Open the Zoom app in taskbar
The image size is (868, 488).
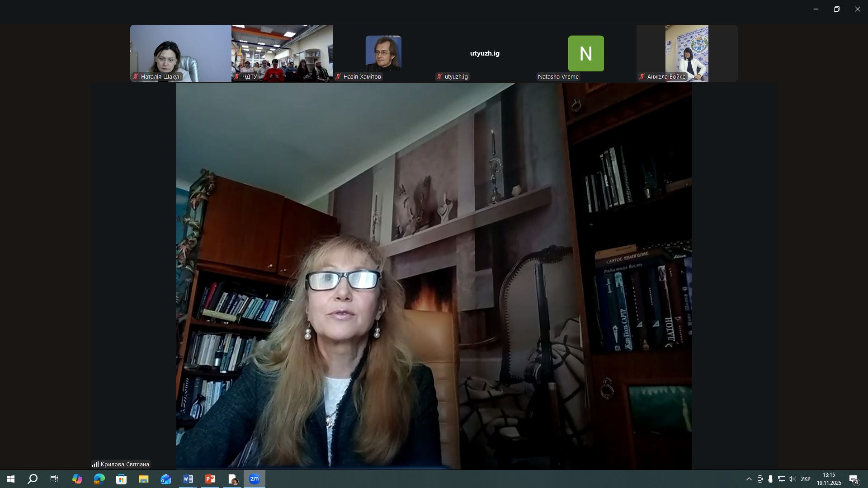click(255, 479)
